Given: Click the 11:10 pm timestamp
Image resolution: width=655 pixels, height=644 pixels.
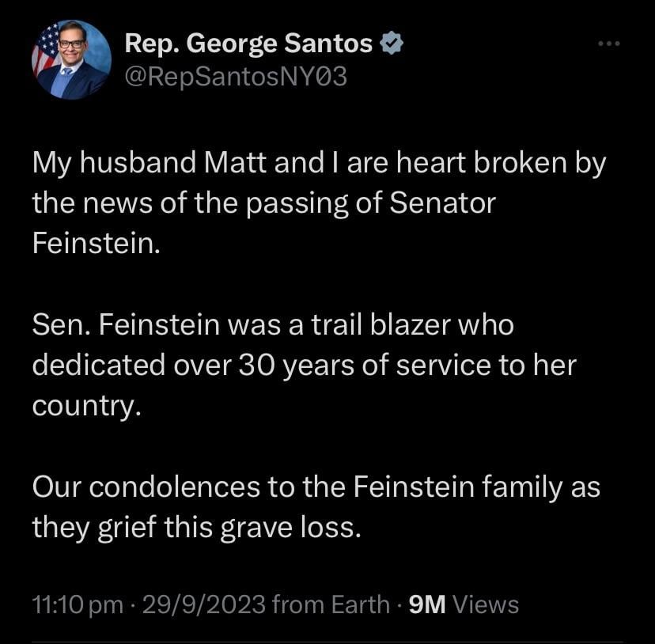Looking at the screenshot, I should tap(78, 605).
